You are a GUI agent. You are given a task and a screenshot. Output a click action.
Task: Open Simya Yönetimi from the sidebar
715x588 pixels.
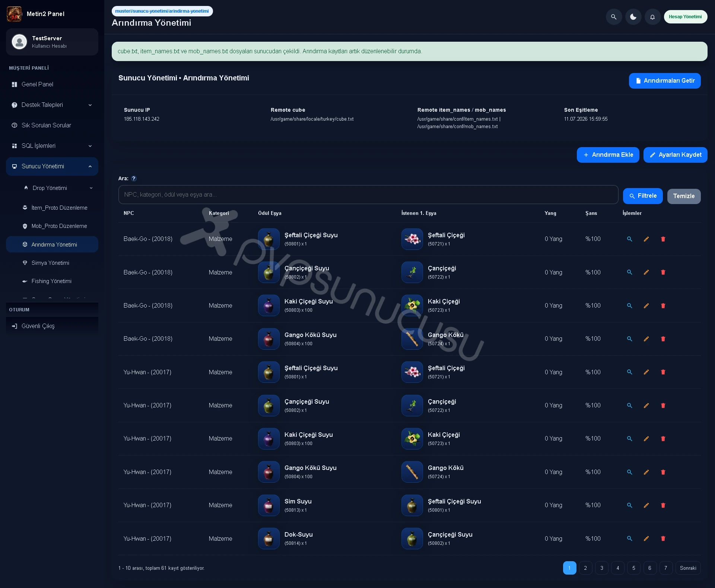[x=50, y=263]
